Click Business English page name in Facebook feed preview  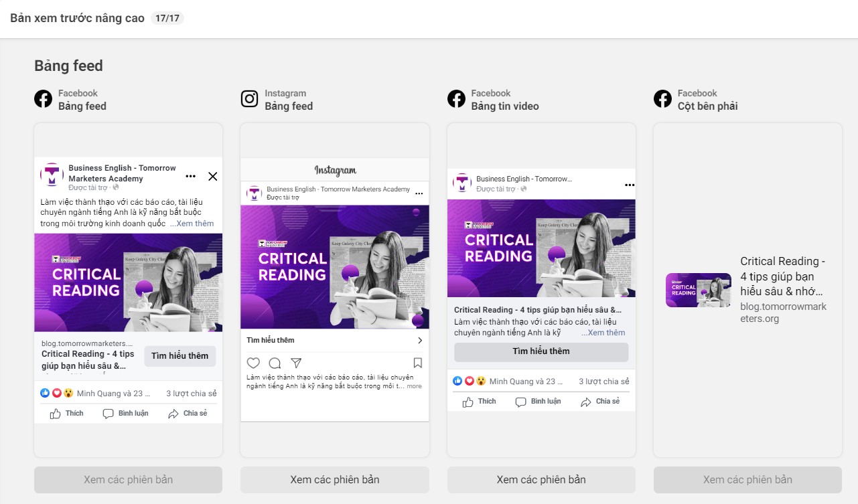[x=122, y=173]
